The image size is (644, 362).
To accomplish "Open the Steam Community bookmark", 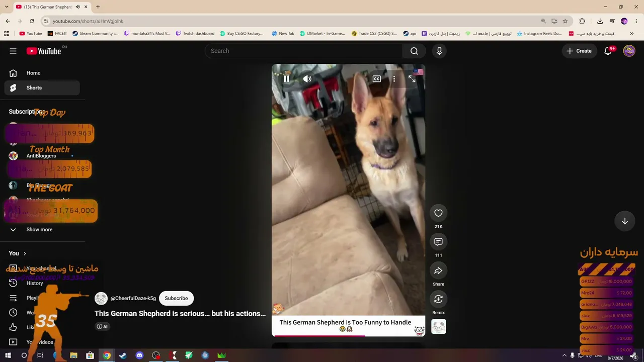I will 95,34.
